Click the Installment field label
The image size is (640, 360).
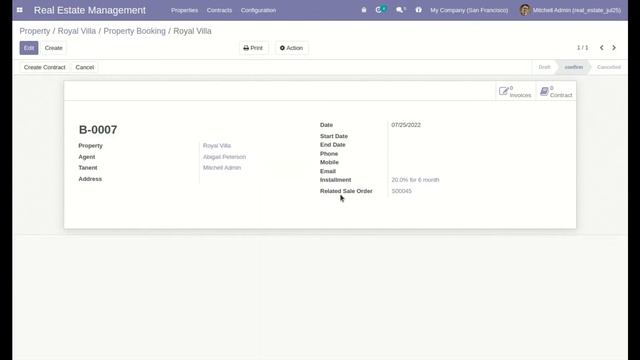point(336,180)
